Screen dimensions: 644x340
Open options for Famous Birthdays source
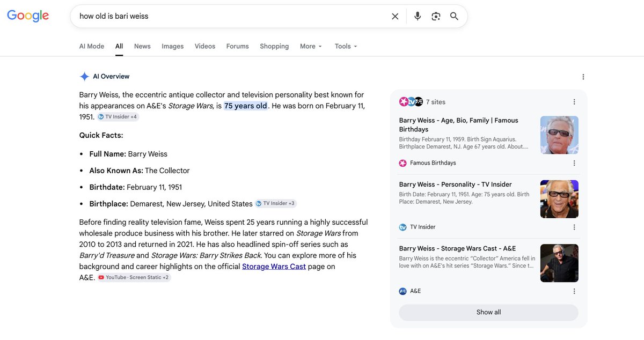tap(574, 163)
